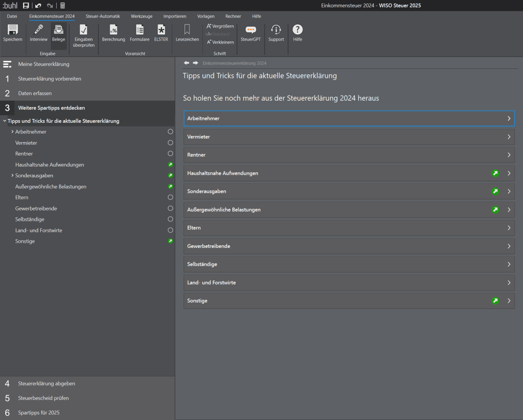Open the Hilfe ribbon tab
The width and height of the screenshot is (523, 420).
257,16
